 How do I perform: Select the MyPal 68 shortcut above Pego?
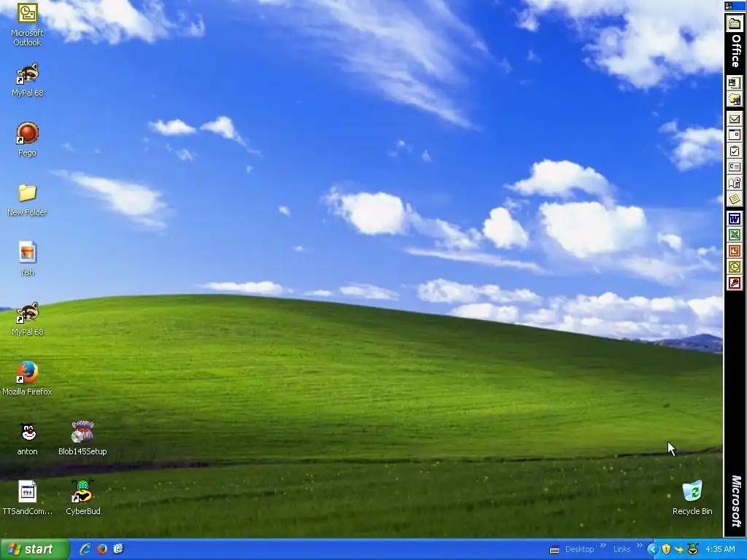pos(27,80)
